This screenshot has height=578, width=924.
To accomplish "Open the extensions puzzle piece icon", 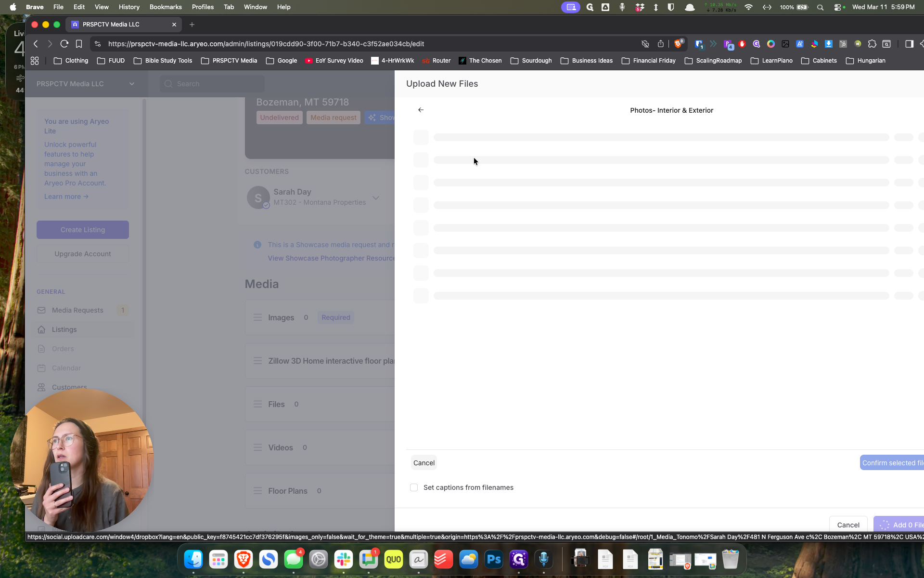I will pyautogui.click(x=872, y=44).
